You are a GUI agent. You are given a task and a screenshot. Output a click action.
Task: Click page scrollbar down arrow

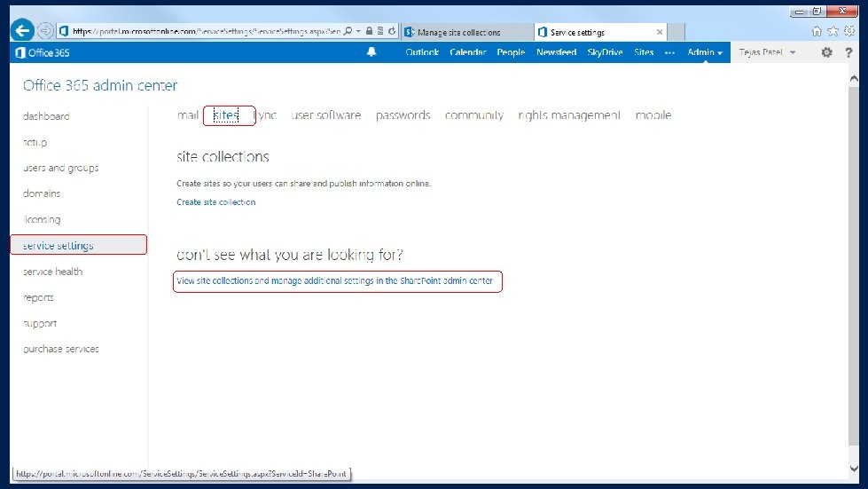(x=854, y=469)
